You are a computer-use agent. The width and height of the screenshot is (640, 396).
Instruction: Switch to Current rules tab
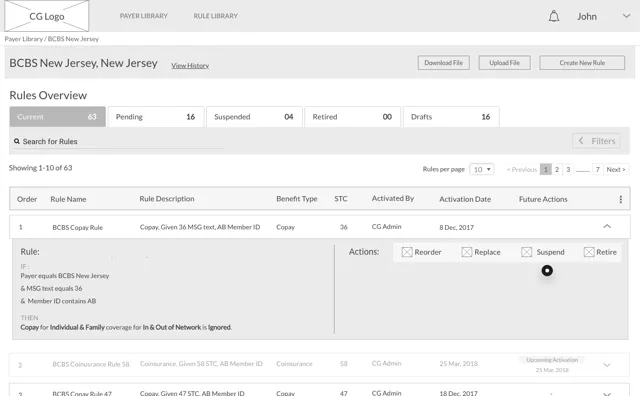[58, 117]
